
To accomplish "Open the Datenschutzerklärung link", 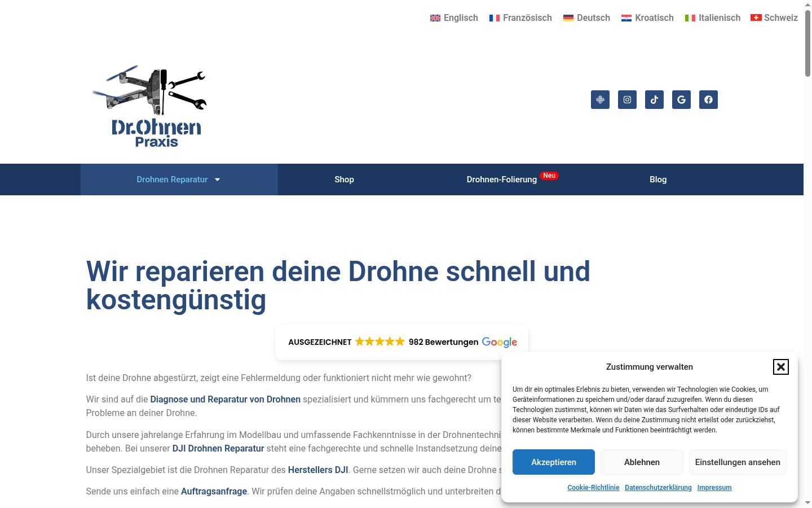I will 658,488.
